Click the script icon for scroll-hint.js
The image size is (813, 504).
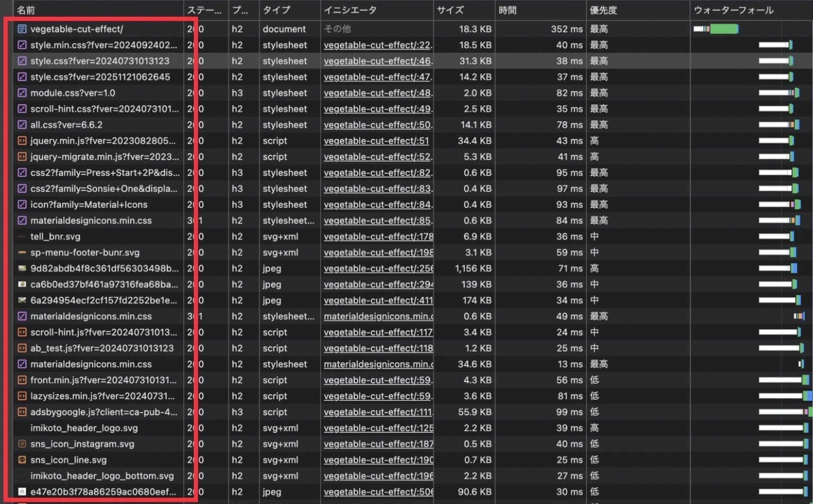[22, 332]
